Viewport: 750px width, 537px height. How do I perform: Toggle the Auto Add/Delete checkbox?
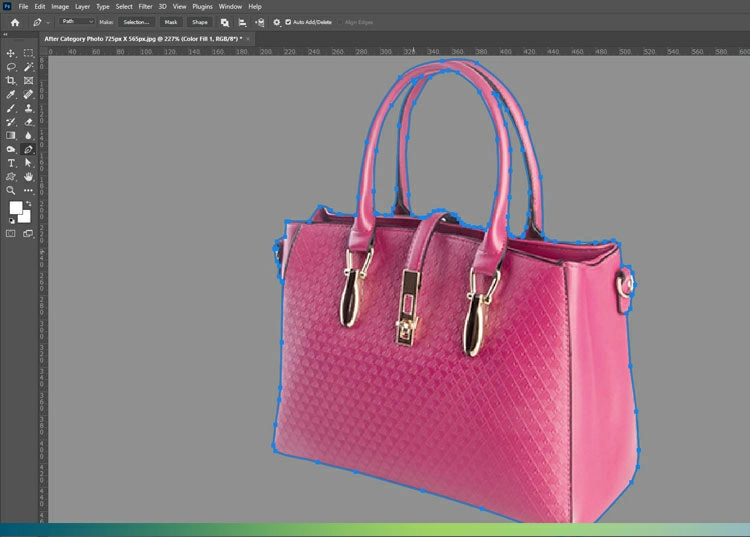click(x=288, y=22)
